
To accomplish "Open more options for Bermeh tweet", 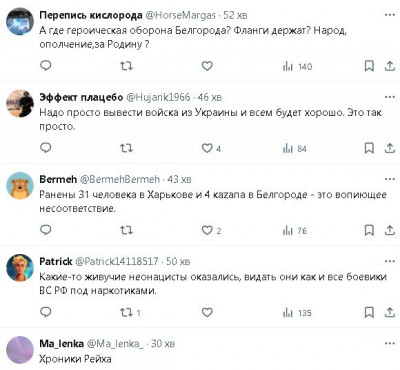I will (x=390, y=179).
